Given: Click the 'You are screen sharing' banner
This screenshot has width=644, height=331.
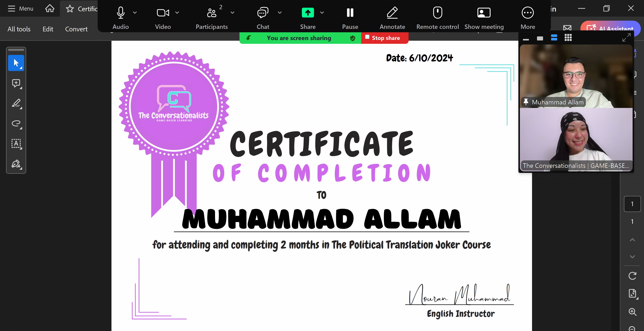Looking at the screenshot, I should click(299, 38).
